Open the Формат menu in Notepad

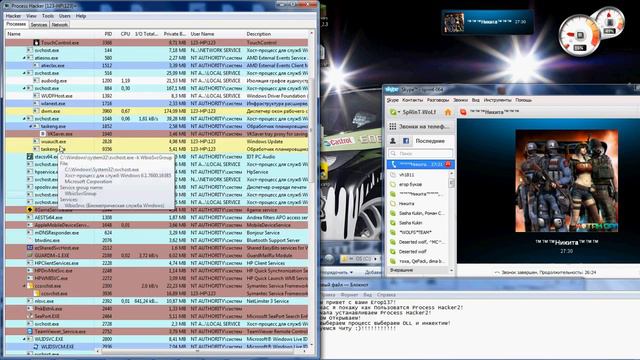coord(349,295)
